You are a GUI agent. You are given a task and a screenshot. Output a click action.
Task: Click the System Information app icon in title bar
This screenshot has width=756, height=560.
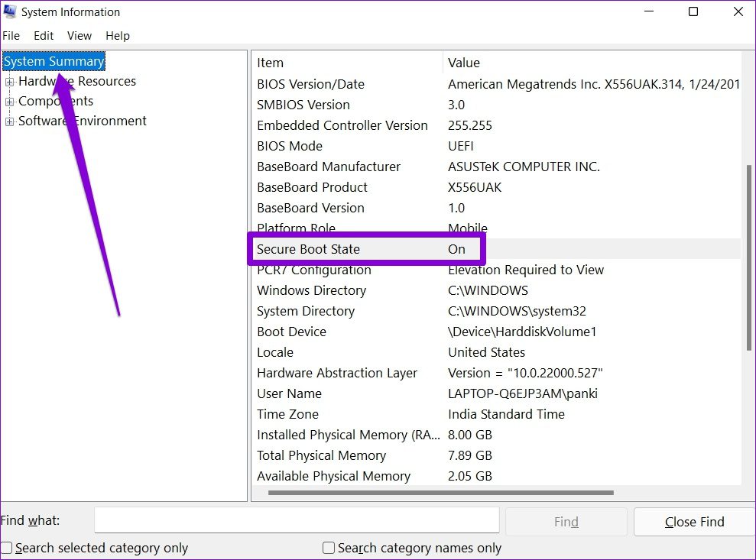point(10,12)
